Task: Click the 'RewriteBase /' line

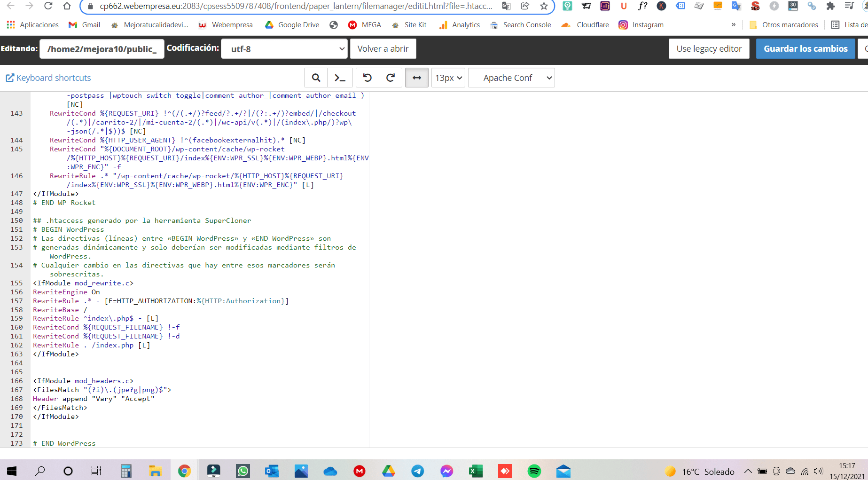Action: (60, 310)
